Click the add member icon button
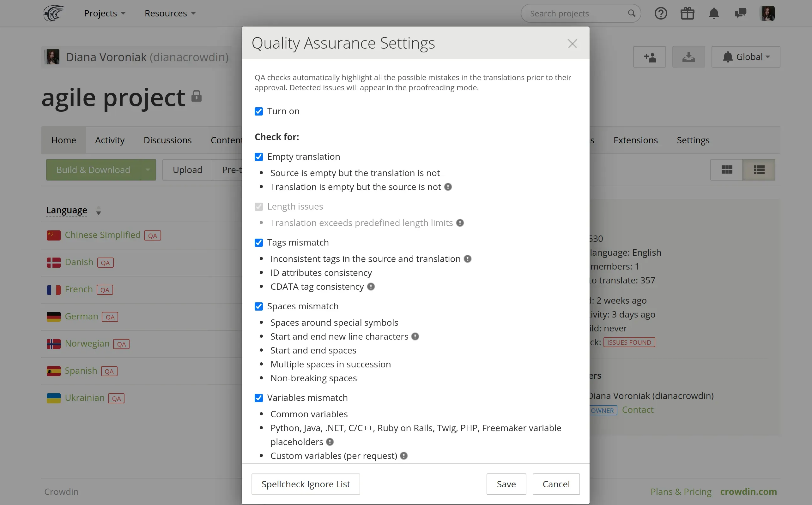The image size is (812, 505). [649, 57]
